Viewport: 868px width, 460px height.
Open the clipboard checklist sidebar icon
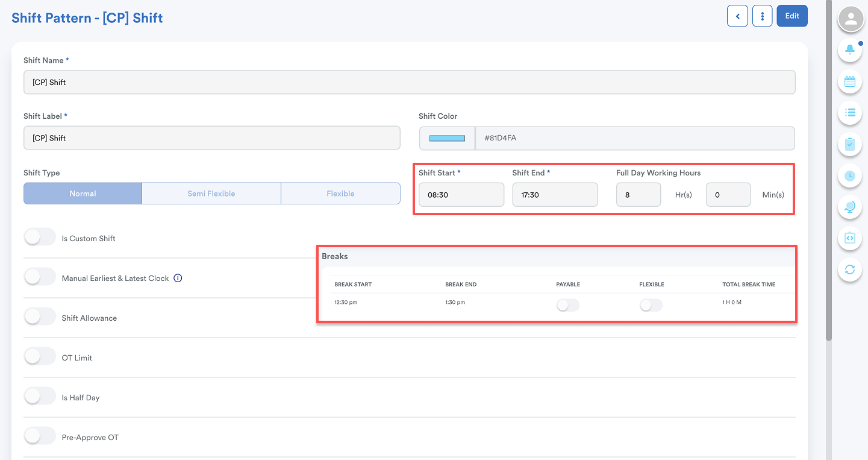[850, 143]
